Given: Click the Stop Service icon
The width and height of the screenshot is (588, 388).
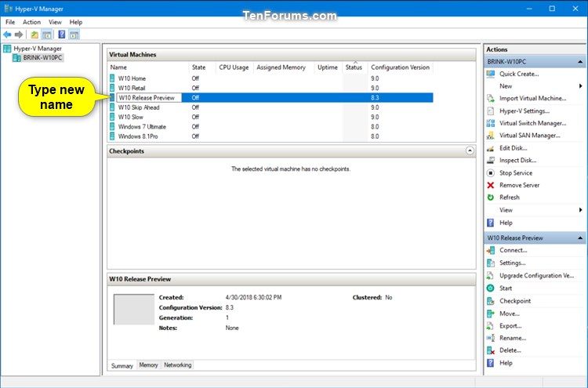Looking at the screenshot, I should 491,172.
